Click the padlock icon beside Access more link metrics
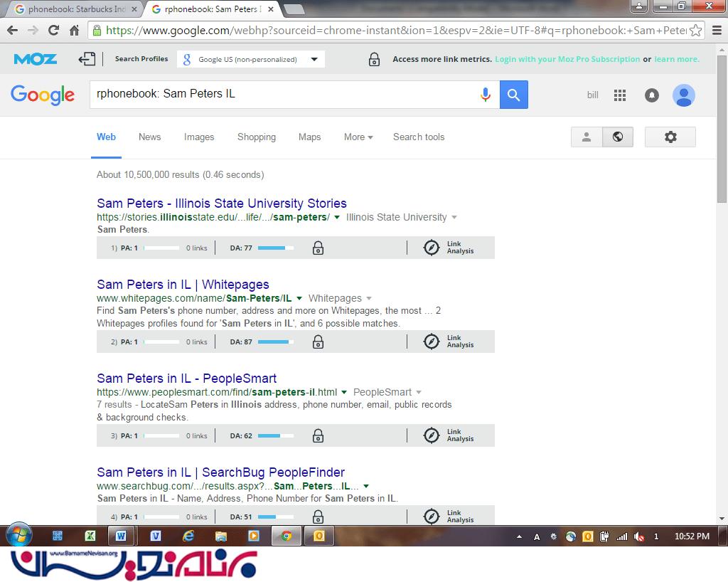This screenshot has height=582, width=728. click(x=374, y=59)
